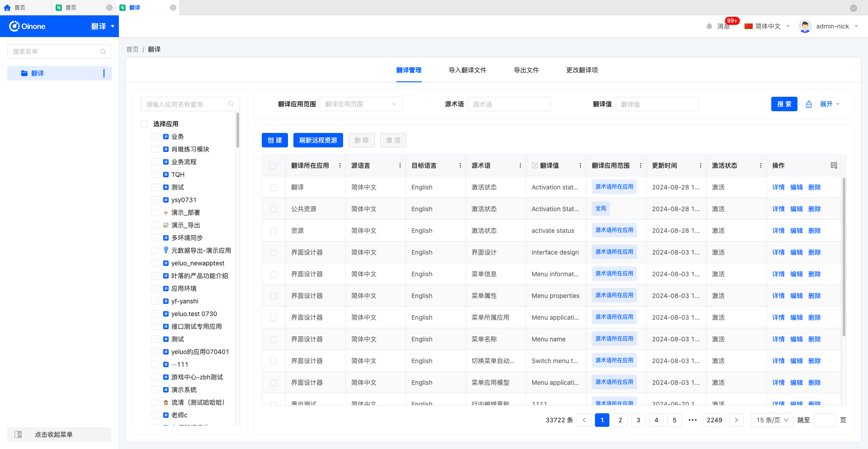868x449 pixels.
Task: Switch to 翻译管理 tab
Action: pyautogui.click(x=409, y=70)
